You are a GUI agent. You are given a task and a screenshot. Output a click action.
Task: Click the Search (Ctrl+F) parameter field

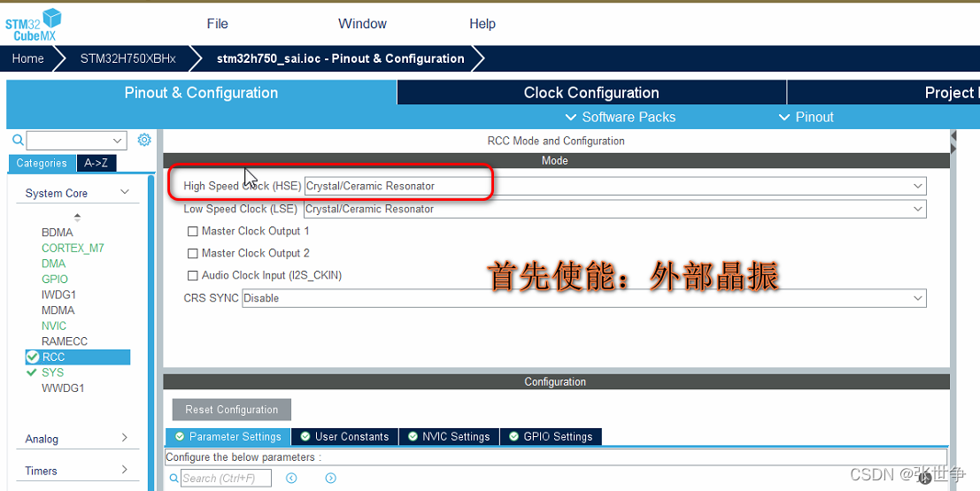pyautogui.click(x=227, y=479)
